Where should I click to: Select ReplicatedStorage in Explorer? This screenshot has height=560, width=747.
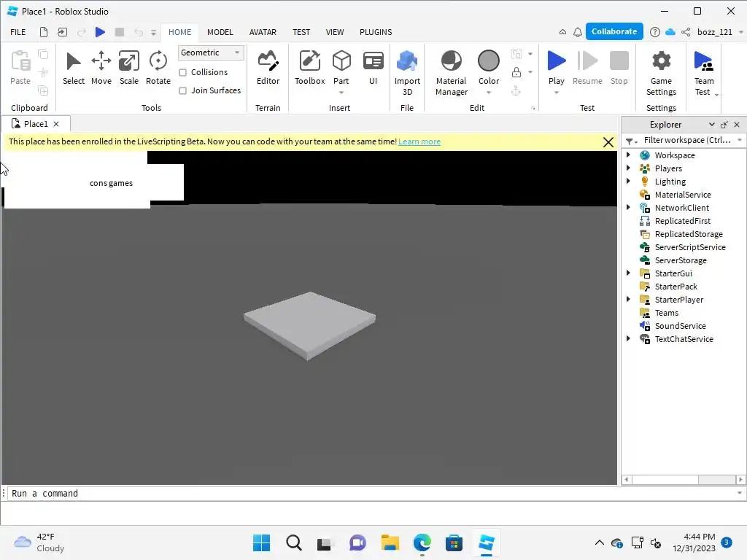pos(688,234)
